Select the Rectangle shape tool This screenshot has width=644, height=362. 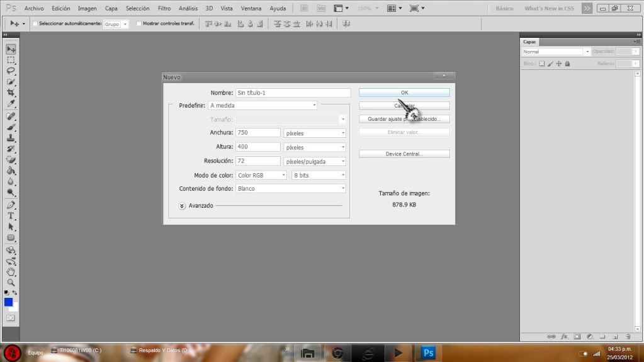click(x=11, y=237)
